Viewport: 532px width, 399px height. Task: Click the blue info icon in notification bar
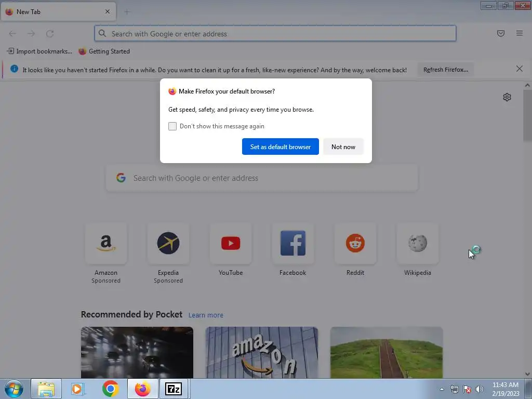pyautogui.click(x=14, y=69)
